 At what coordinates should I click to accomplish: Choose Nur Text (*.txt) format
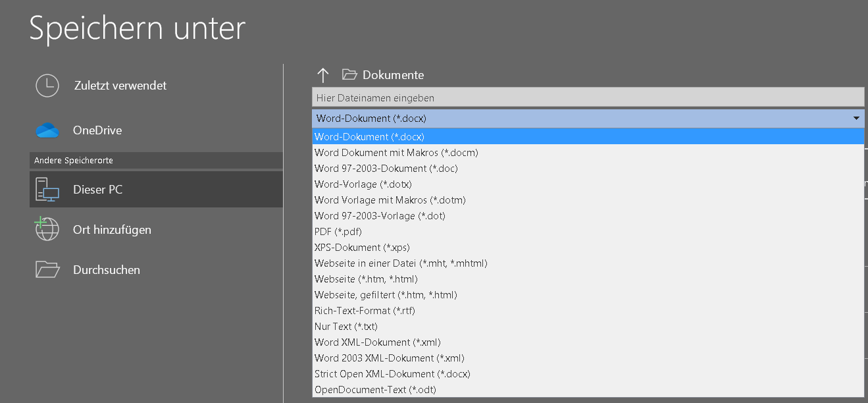point(588,327)
